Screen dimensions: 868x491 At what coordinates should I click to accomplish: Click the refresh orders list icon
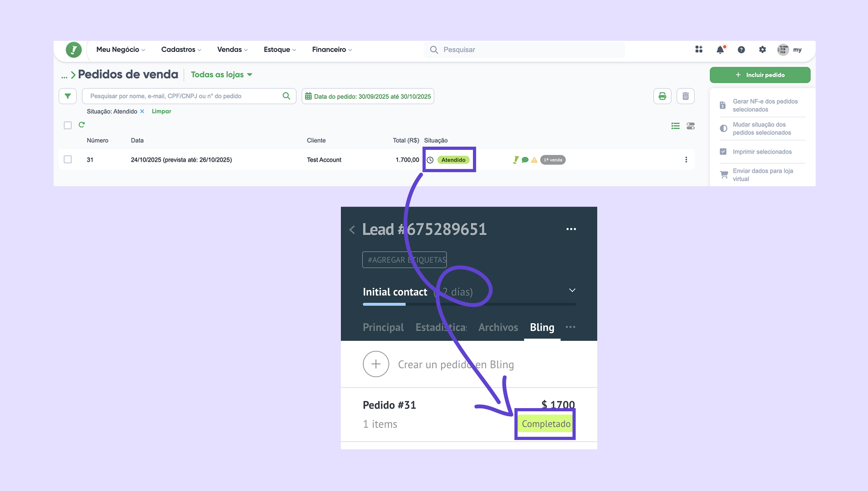pyautogui.click(x=81, y=125)
